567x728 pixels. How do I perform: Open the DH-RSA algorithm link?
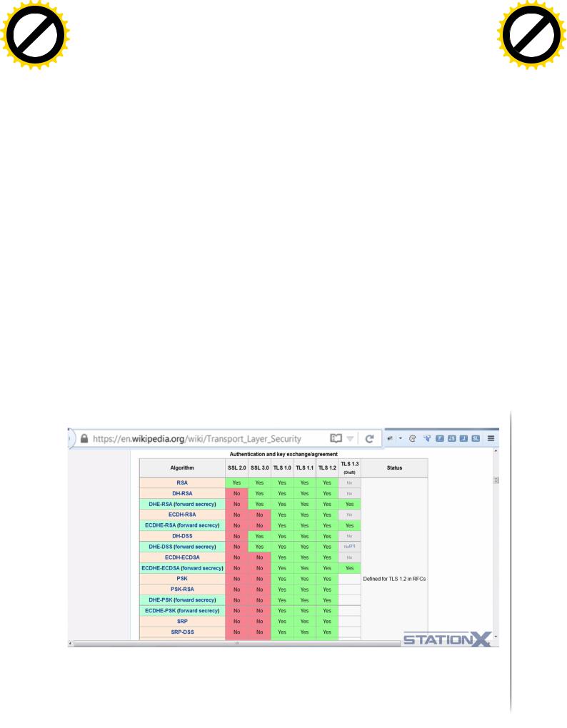pyautogui.click(x=182, y=493)
